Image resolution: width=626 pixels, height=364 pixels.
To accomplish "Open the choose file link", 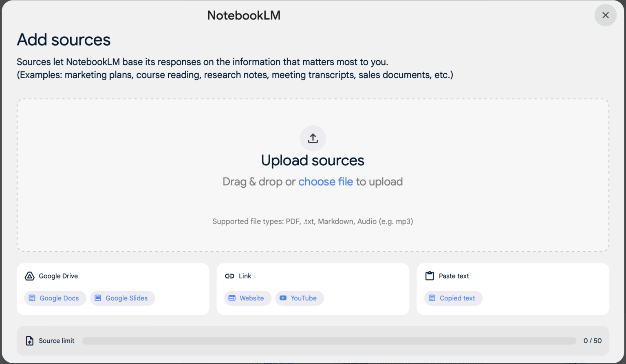I will (325, 182).
